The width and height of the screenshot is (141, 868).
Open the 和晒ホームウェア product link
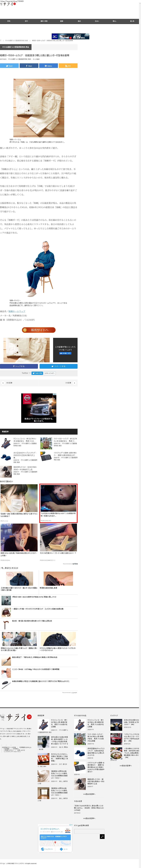pyautogui.click(x=17, y=311)
